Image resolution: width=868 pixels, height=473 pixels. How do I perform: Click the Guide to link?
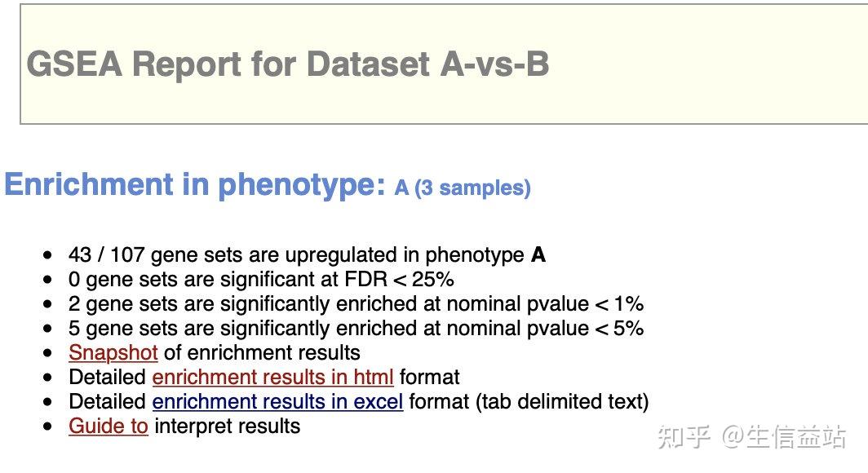[x=108, y=427]
